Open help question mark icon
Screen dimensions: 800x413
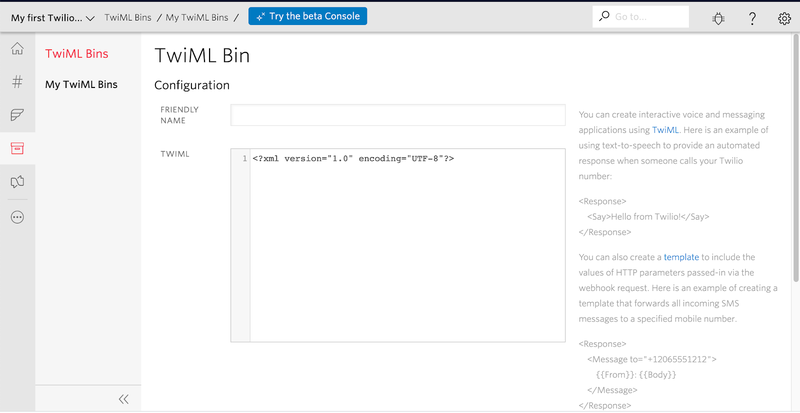click(x=752, y=18)
